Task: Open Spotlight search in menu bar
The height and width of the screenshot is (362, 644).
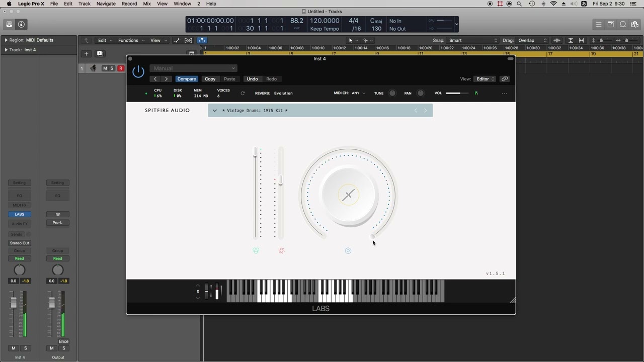Action: tap(519, 4)
